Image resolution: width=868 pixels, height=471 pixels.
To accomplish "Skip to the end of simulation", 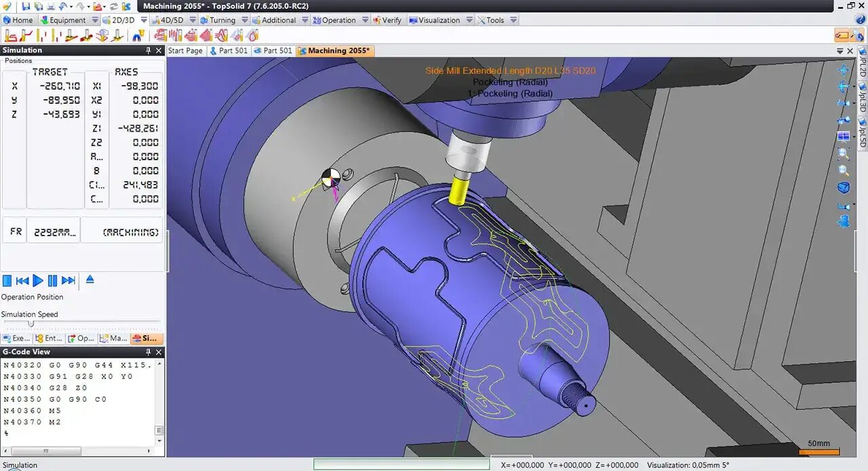I will (x=68, y=280).
